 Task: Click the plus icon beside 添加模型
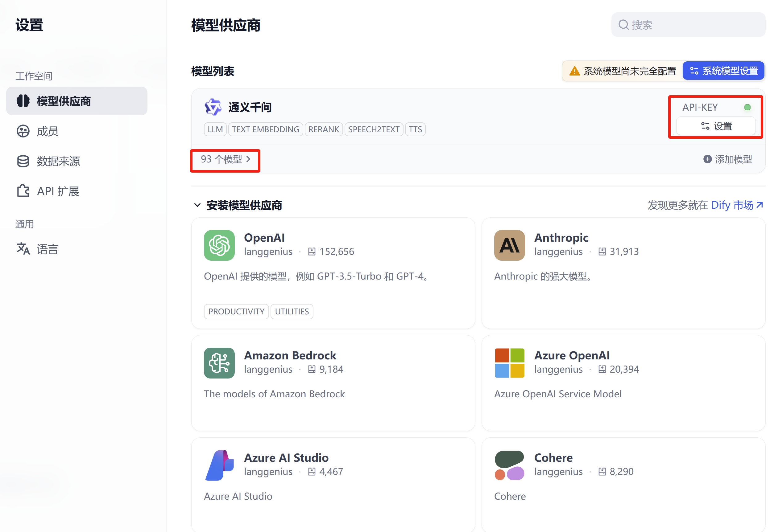pos(707,159)
